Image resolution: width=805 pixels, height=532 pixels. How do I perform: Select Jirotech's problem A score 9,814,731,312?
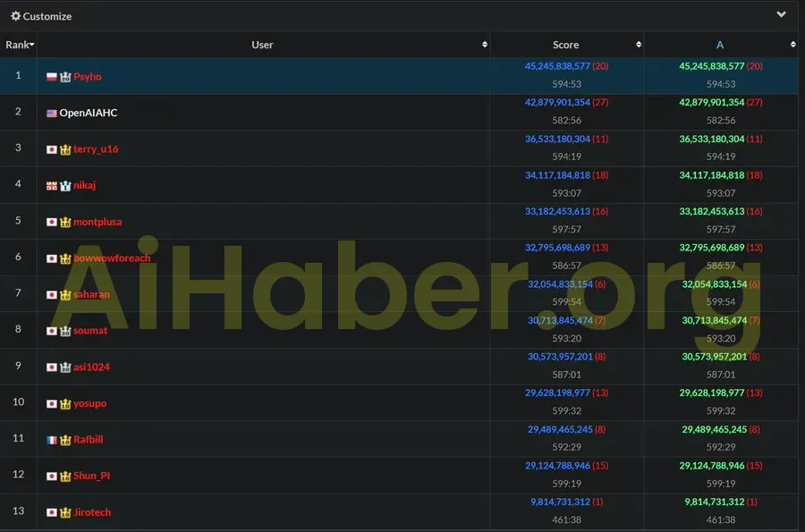[x=715, y=502]
